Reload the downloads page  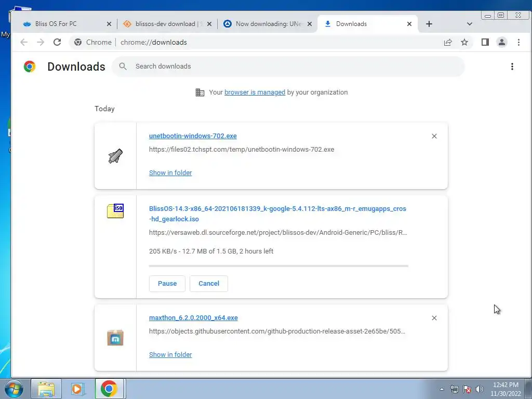coord(57,42)
